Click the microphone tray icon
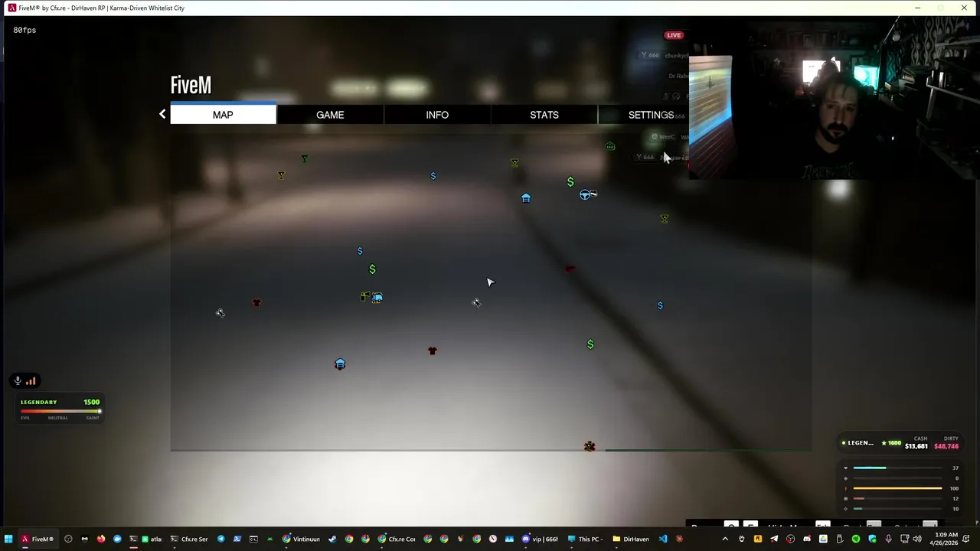This screenshot has width=980, height=551. [888, 539]
